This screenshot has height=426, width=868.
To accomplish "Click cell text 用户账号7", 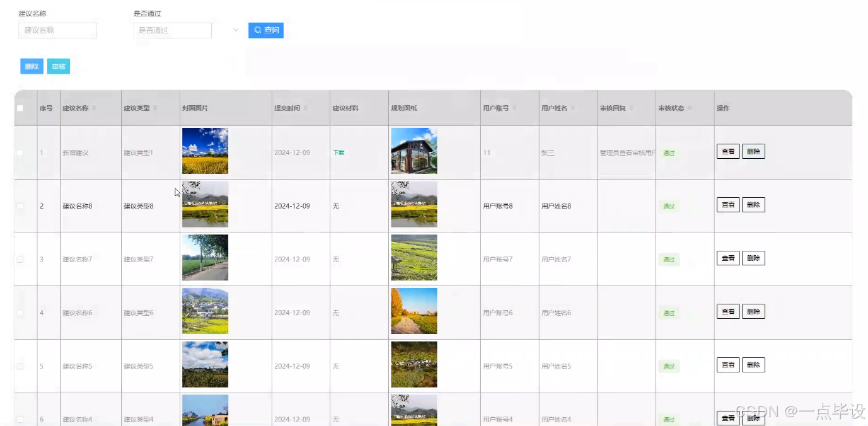I will point(497,260).
